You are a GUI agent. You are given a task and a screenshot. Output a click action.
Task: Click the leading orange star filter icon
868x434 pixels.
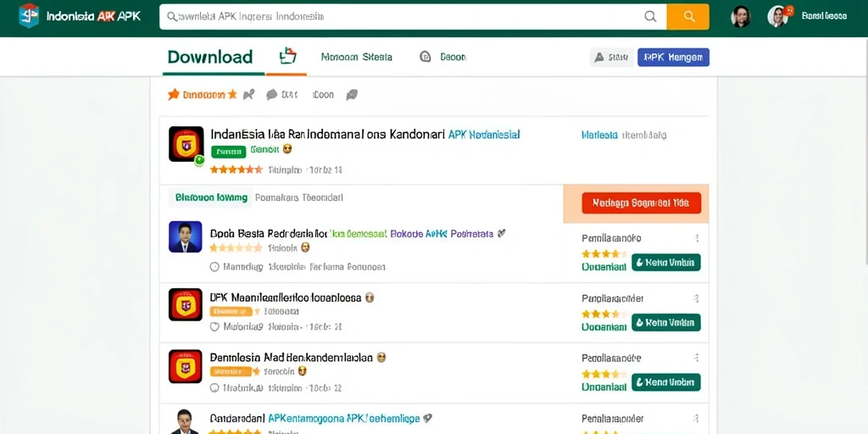[173, 94]
